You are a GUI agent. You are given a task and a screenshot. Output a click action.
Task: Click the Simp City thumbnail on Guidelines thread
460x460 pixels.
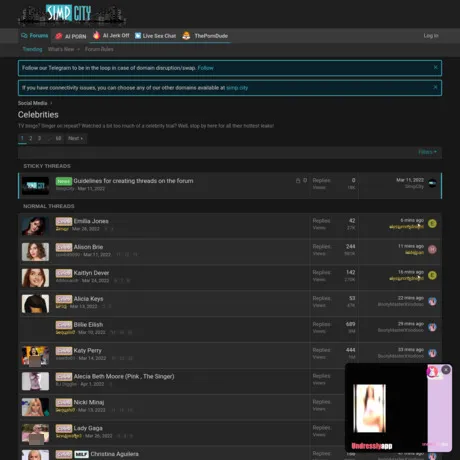pyautogui.click(x=35, y=186)
